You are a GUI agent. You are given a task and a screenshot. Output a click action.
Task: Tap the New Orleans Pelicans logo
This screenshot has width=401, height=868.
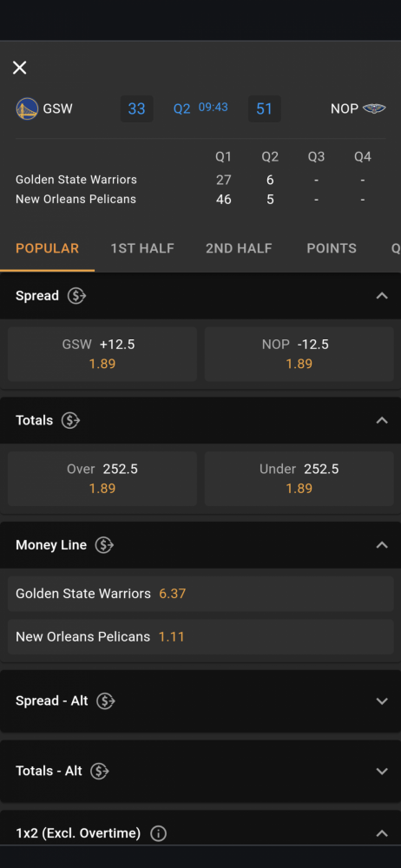coord(374,108)
